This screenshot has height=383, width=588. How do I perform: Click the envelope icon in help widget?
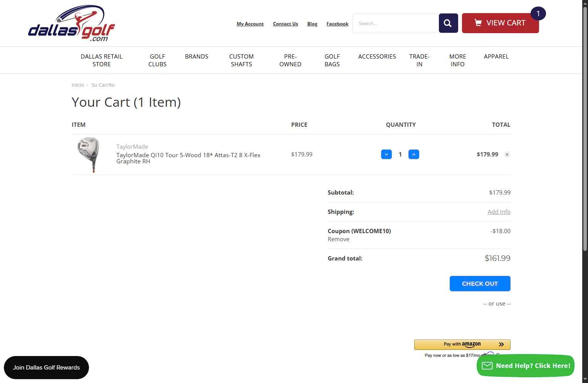(x=487, y=366)
